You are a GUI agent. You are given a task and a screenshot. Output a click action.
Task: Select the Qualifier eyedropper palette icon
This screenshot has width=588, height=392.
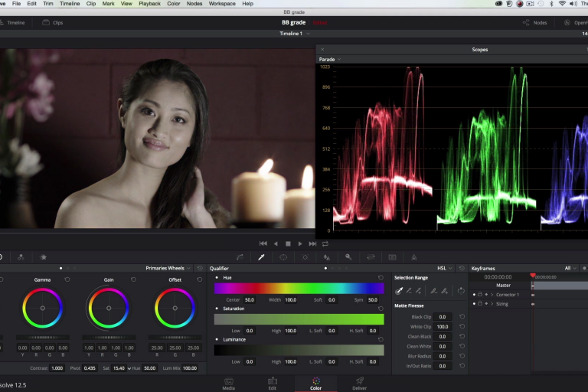261,257
